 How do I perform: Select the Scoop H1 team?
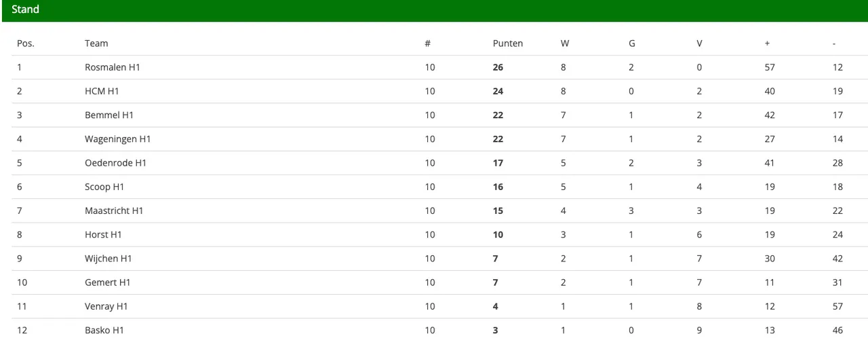(x=104, y=187)
